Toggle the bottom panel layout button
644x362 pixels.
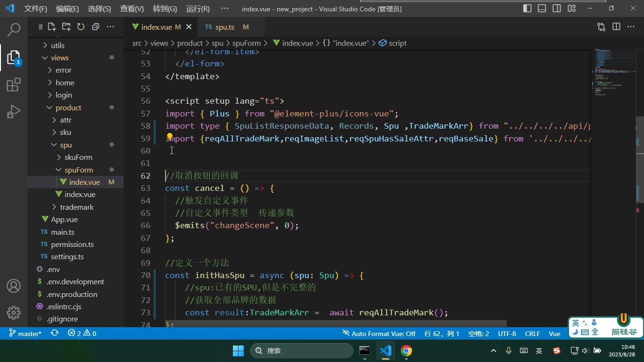tap(542, 8)
